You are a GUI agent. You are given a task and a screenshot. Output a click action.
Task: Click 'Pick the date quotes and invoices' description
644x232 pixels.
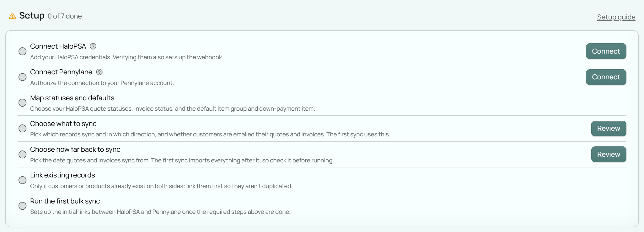tap(182, 160)
